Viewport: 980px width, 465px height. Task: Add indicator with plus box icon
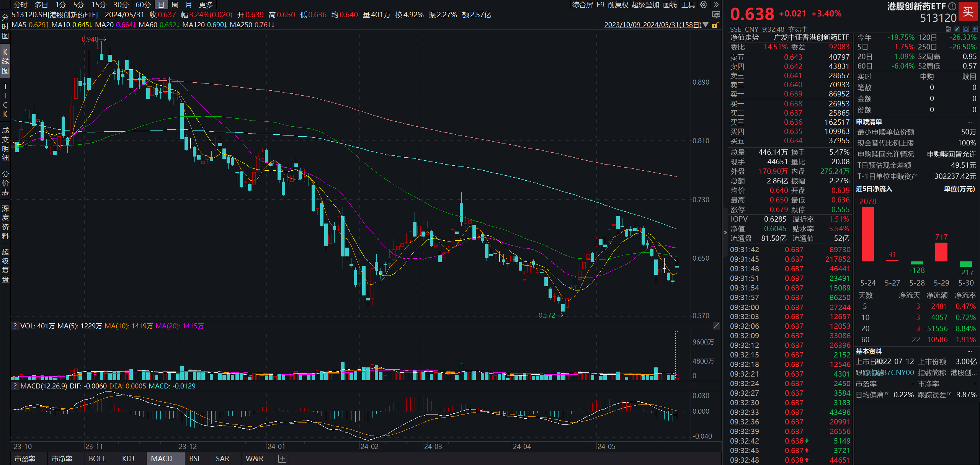282,458
